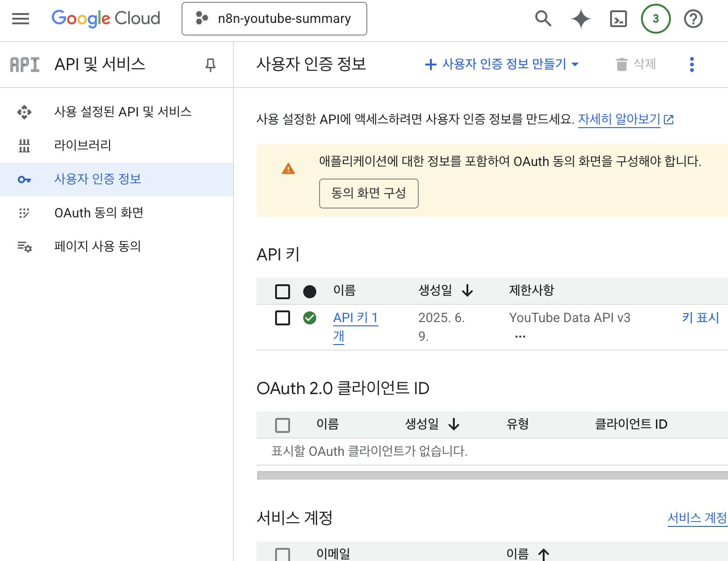Go to 사용 설정된 API 및 서비스
728x561 pixels.
116,112
